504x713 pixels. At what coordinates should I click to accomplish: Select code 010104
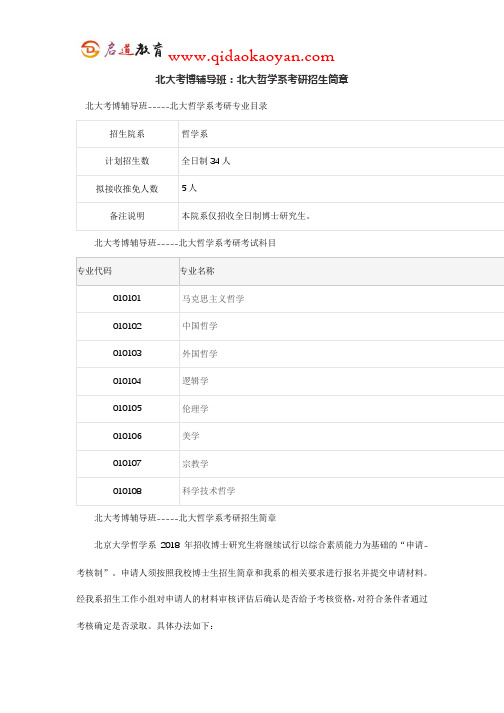point(127,381)
